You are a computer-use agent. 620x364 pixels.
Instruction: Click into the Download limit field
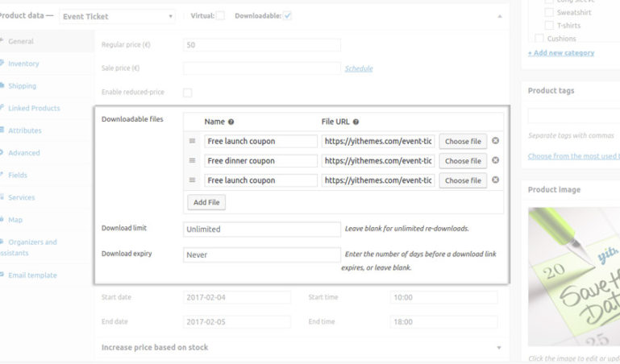(x=262, y=229)
